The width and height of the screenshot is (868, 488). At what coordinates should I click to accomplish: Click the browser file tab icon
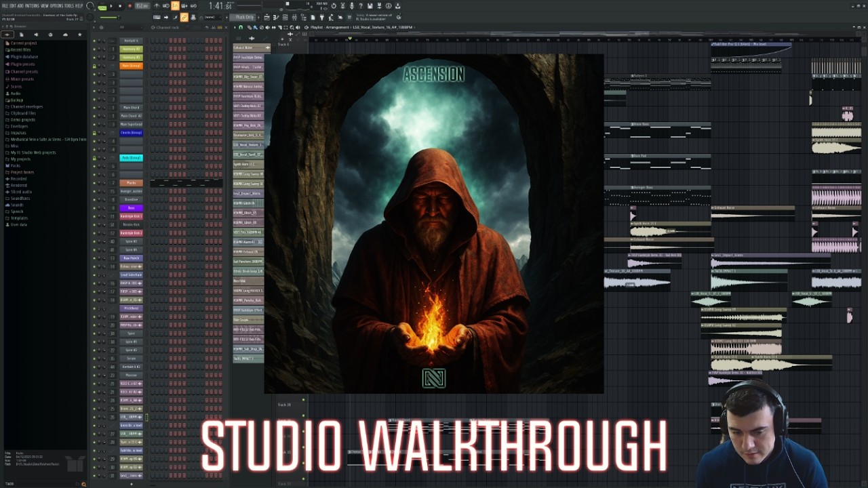(x=21, y=35)
